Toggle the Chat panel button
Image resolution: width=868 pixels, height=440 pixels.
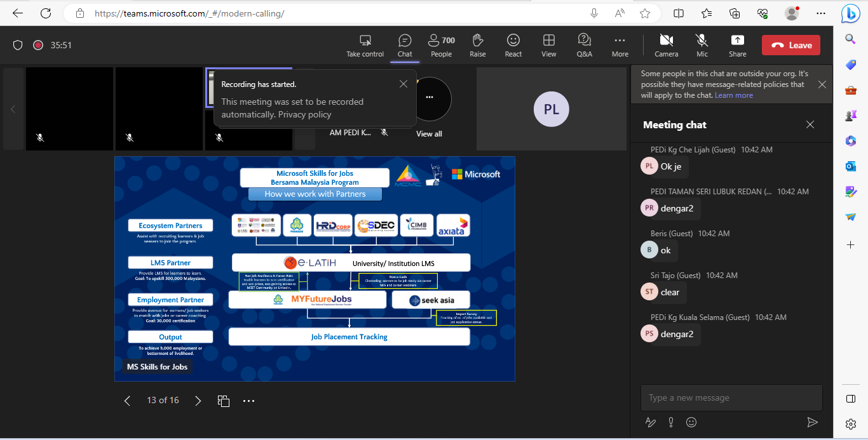click(x=405, y=46)
